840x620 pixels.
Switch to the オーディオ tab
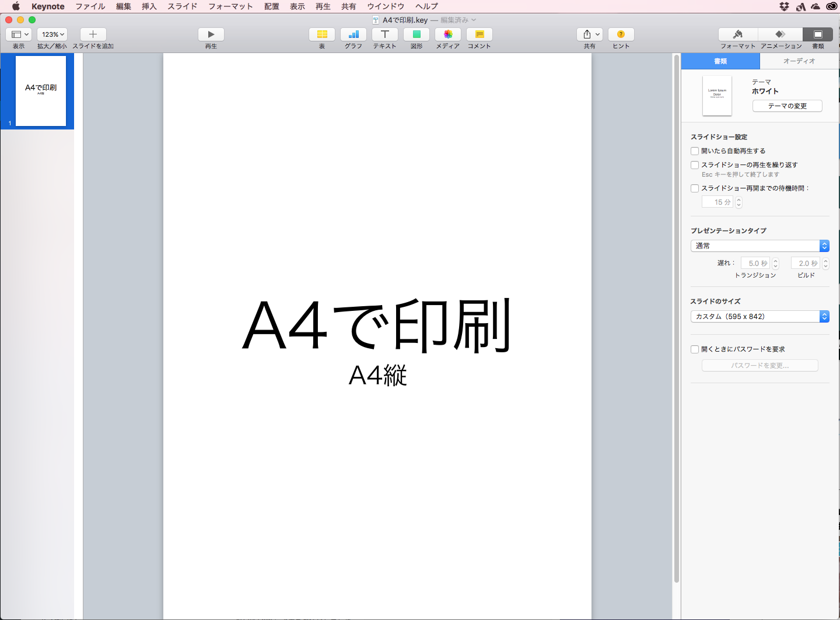coord(799,61)
